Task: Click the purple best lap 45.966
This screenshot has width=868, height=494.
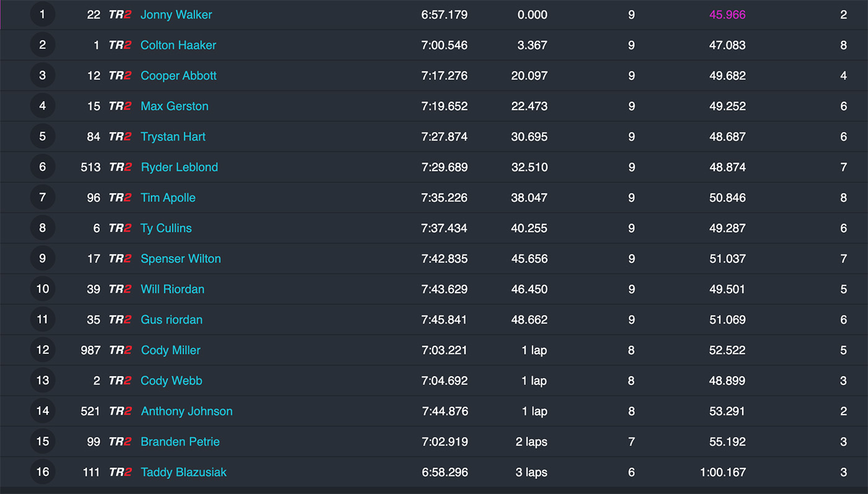Action: point(727,15)
